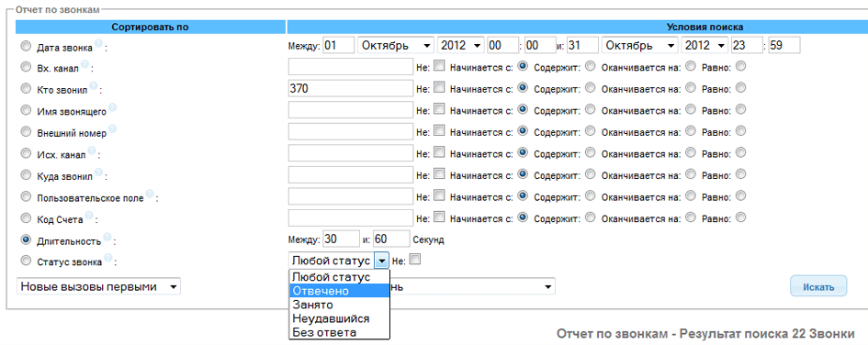868x345 pixels.
Task: Sort by Имя звонящего radio button
Action: (26, 109)
